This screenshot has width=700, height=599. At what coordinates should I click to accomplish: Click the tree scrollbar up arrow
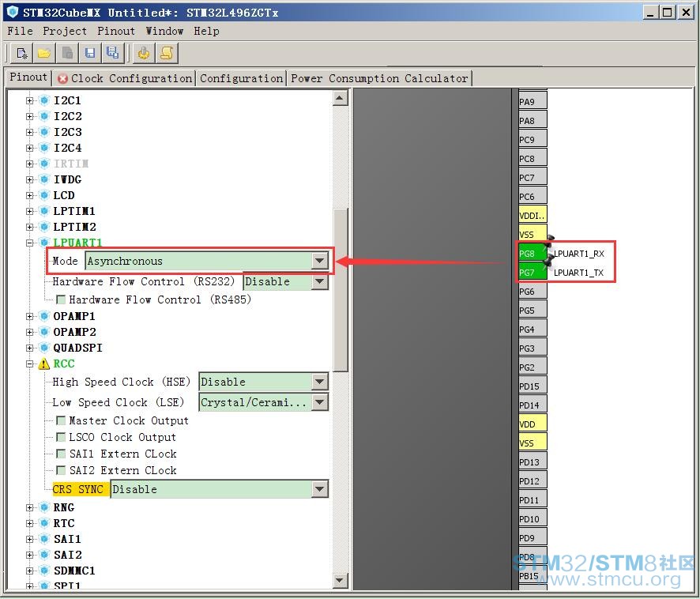pyautogui.click(x=341, y=98)
